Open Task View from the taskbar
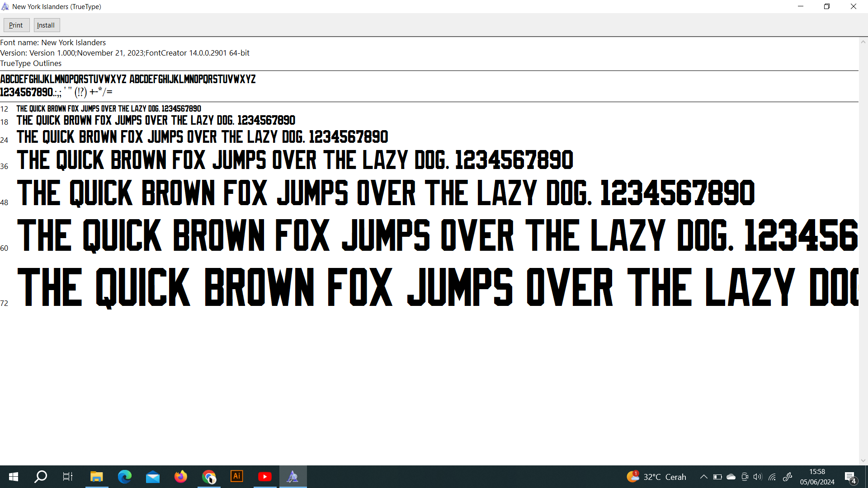Image resolution: width=868 pixels, height=488 pixels. pos(68,477)
